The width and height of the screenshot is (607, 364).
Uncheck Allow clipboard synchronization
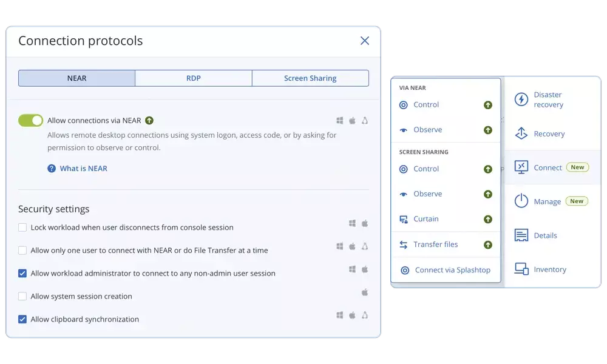[22, 319]
